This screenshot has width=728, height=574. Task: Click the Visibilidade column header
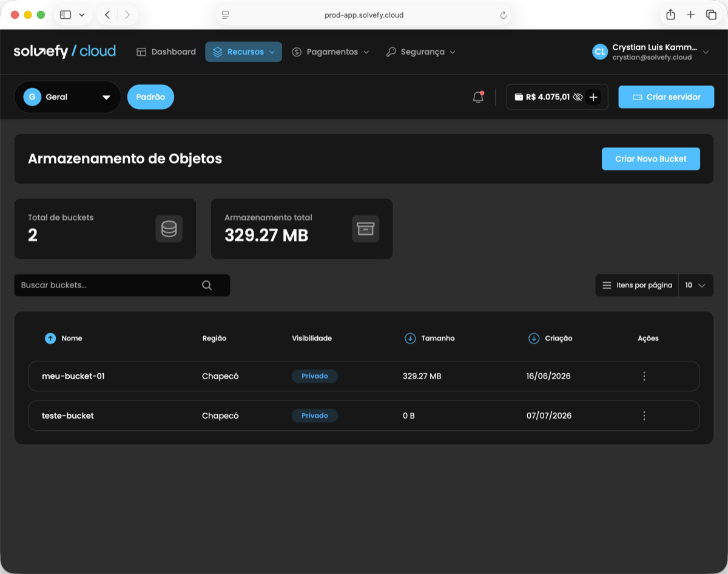(312, 339)
